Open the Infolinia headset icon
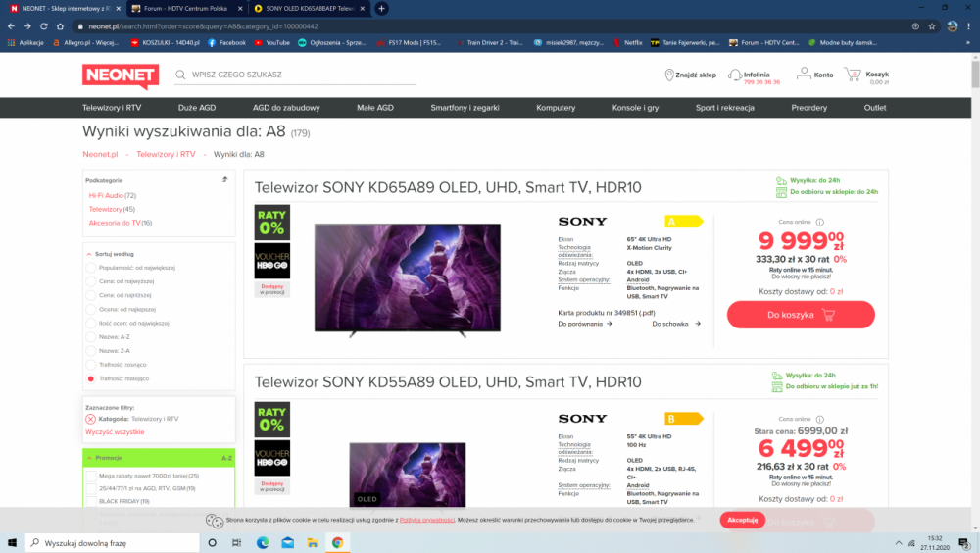The image size is (980, 553). (x=735, y=75)
